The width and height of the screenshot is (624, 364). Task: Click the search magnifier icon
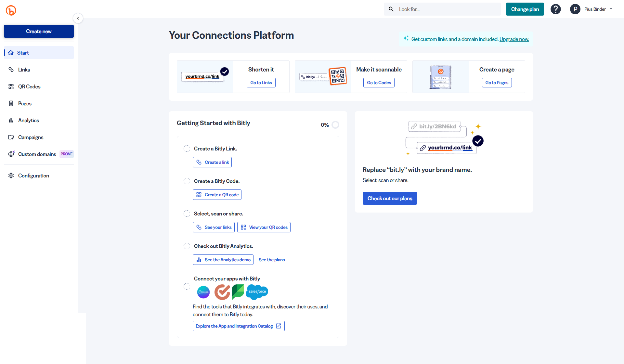[391, 9]
